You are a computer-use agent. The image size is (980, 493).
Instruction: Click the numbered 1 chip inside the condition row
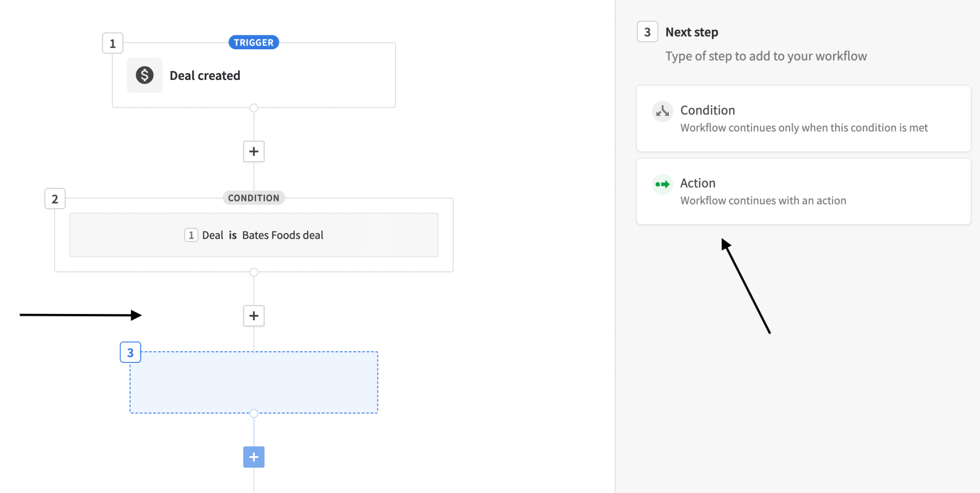click(x=191, y=235)
